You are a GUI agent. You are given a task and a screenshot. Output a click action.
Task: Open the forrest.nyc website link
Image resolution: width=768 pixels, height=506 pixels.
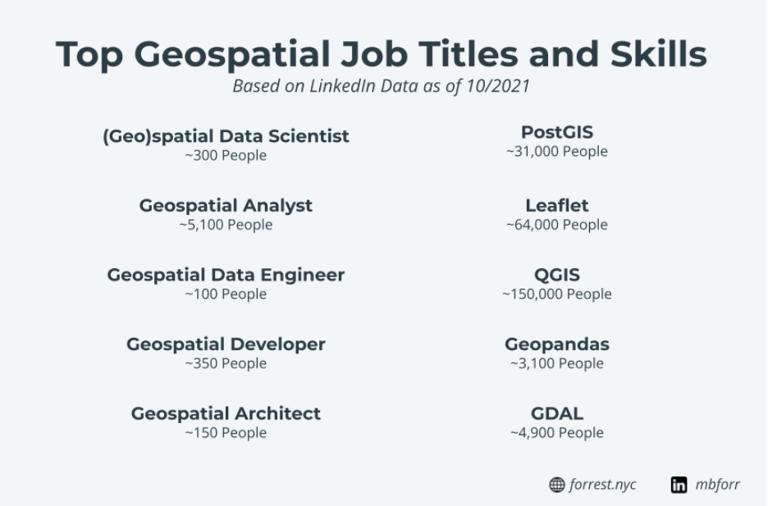(x=604, y=485)
